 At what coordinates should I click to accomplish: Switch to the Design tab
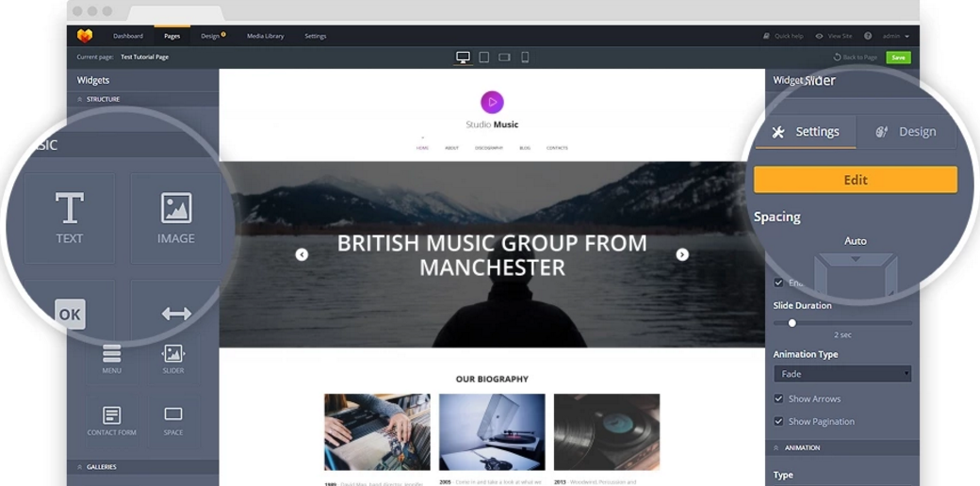906,132
